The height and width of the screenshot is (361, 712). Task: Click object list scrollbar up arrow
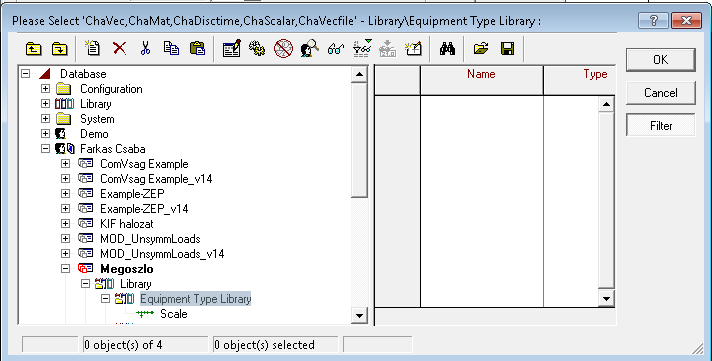[x=606, y=104]
